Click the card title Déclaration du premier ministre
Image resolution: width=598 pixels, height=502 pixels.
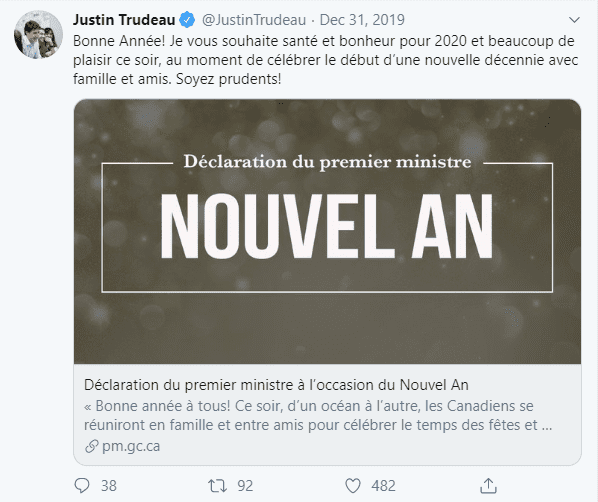click(276, 385)
